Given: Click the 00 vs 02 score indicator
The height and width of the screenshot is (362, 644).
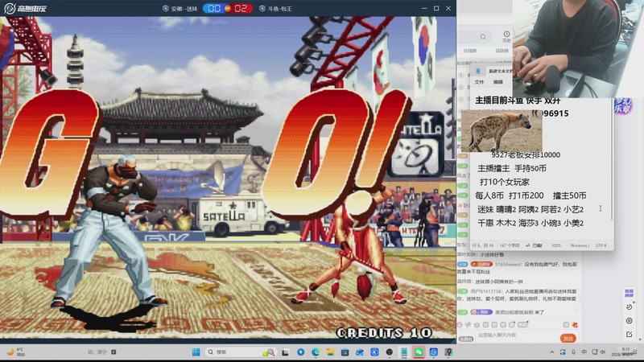Looking at the screenshot, I should point(228,8).
